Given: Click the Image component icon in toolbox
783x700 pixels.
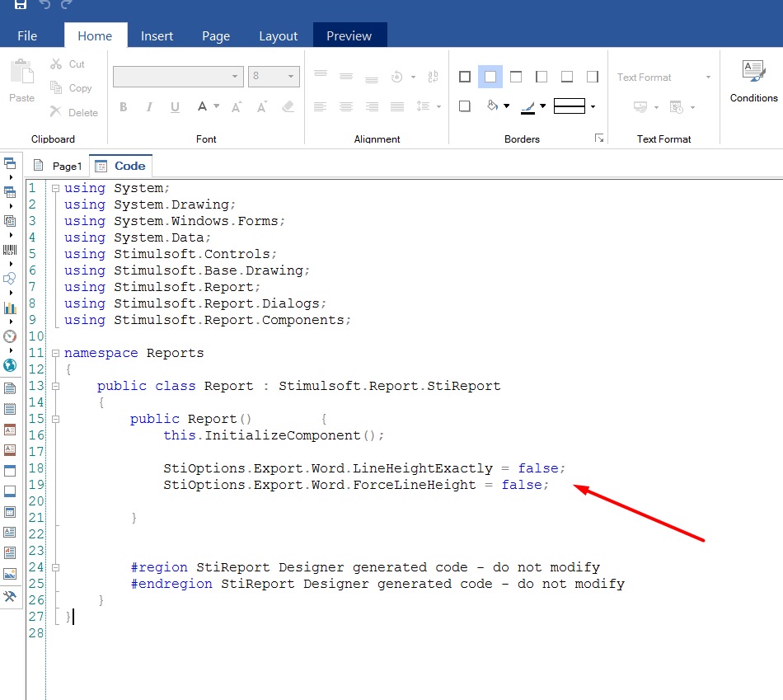Looking at the screenshot, I should [x=10, y=574].
